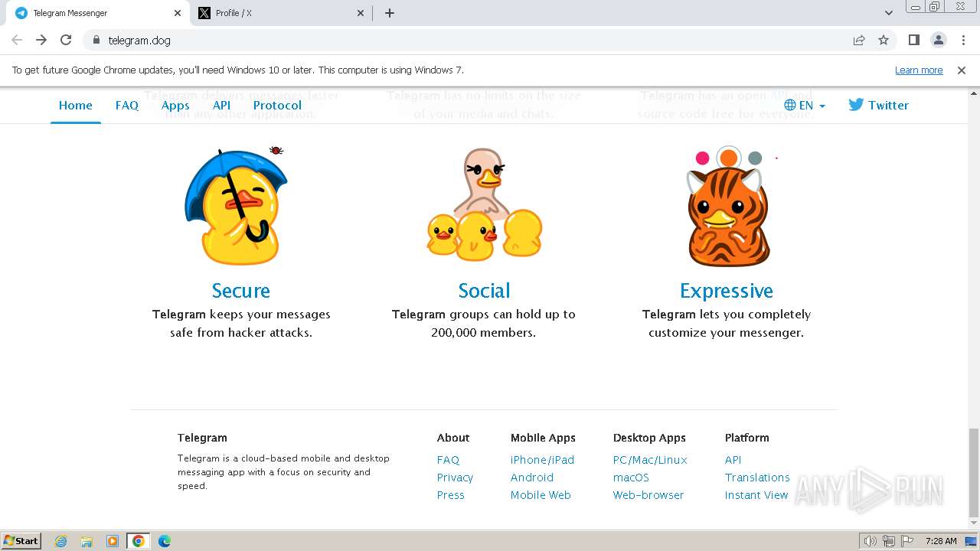Open the FAQ navigation item
980x551 pixels.
[127, 106]
